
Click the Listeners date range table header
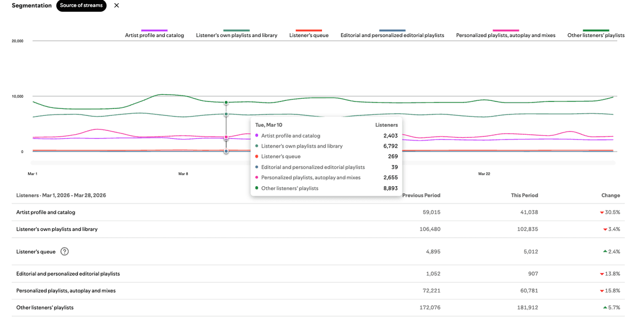tap(61, 195)
